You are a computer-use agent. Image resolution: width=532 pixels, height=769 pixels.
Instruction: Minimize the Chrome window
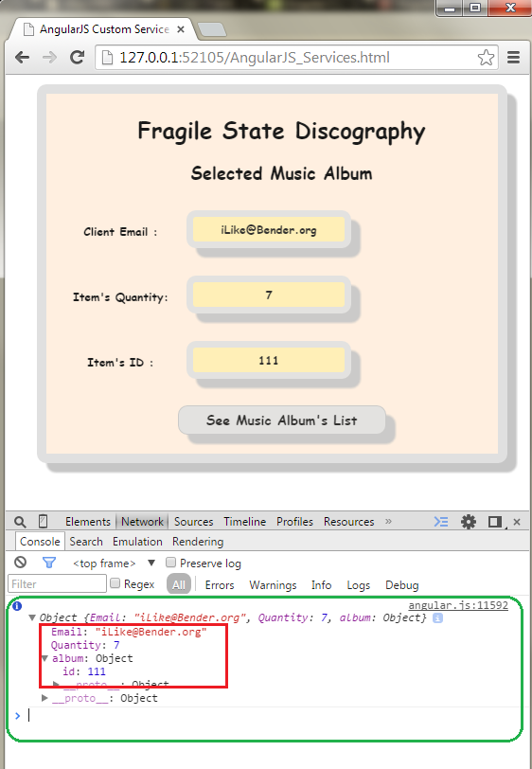[x=449, y=8]
